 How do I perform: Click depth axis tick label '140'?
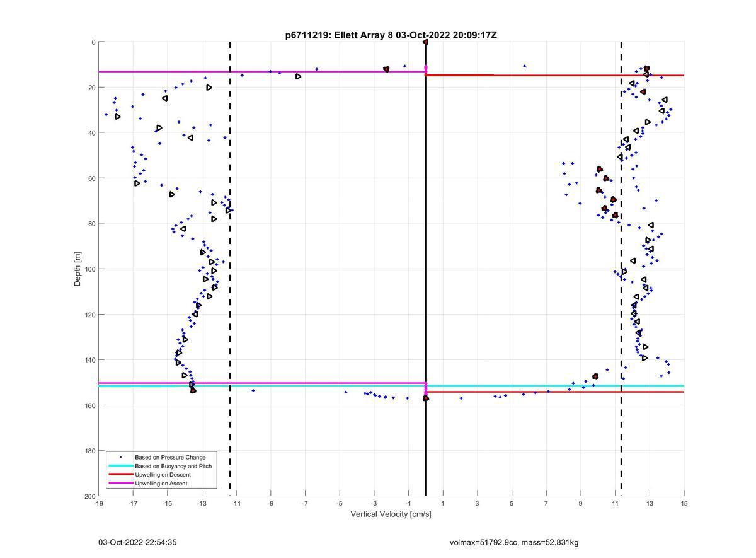(89, 360)
